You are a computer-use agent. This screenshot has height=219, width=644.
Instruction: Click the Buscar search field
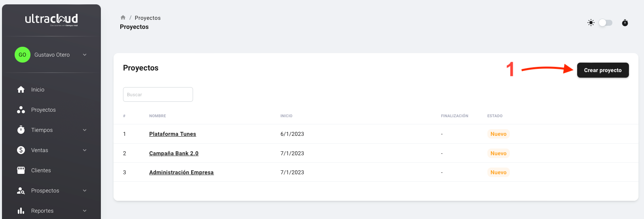158,95
